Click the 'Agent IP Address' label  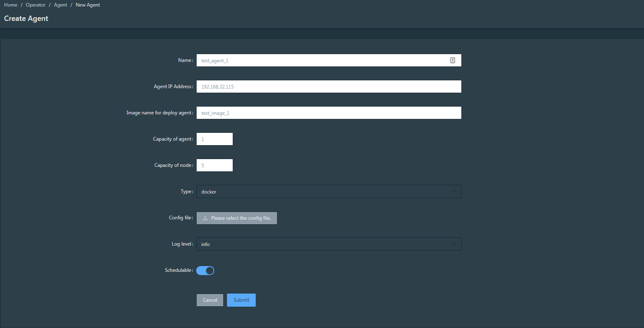(173, 87)
